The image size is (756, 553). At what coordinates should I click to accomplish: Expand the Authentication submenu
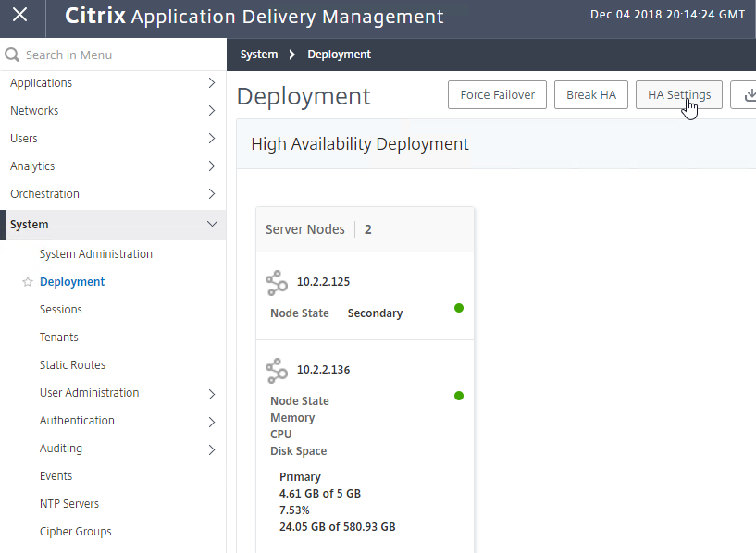[212, 422]
